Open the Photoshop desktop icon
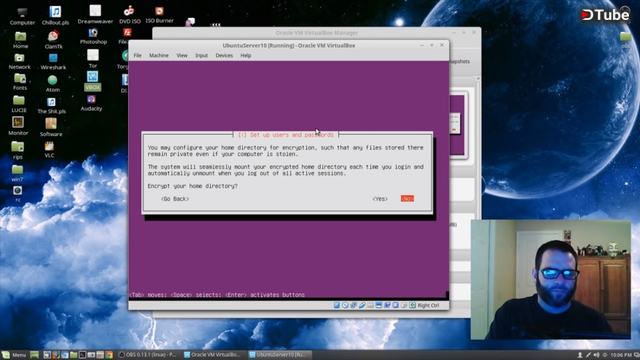 [93, 36]
